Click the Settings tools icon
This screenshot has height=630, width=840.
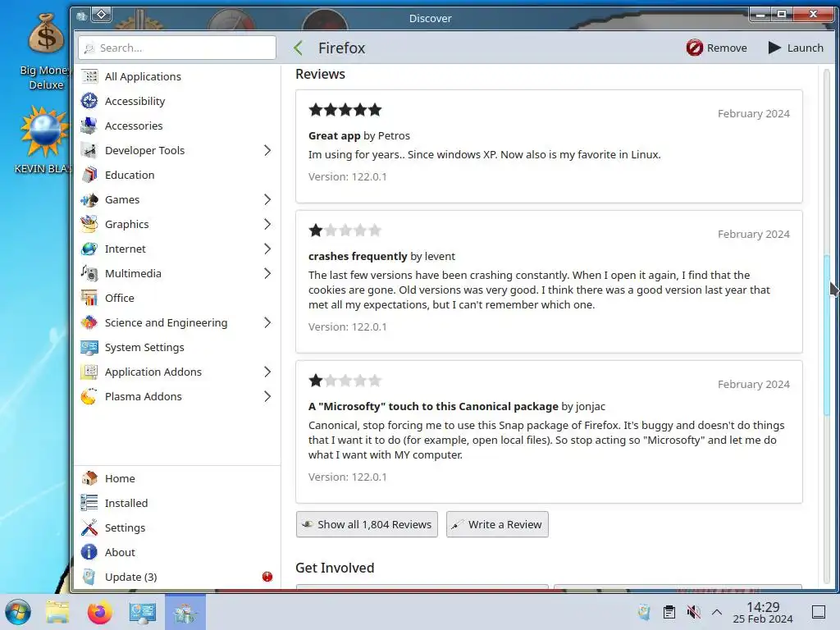point(89,527)
